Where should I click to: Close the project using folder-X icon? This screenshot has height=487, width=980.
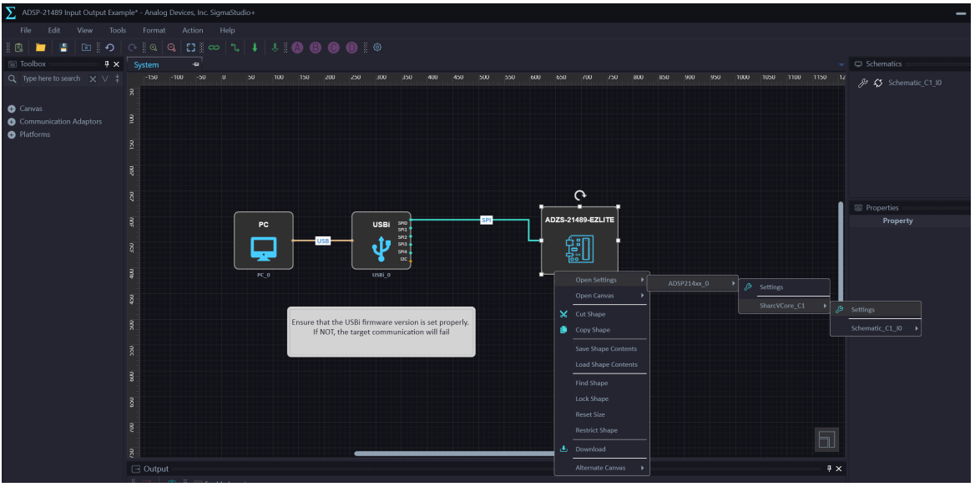point(87,48)
